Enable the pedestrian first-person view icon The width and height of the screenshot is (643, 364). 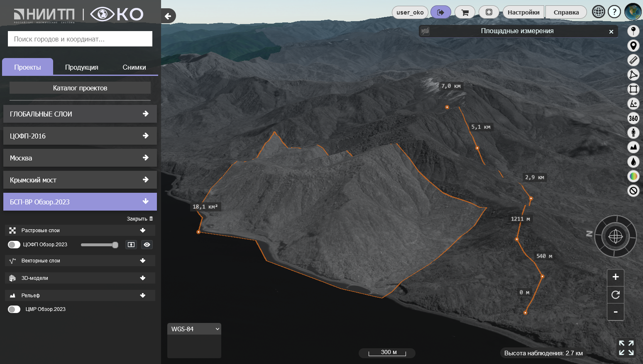pyautogui.click(x=633, y=133)
